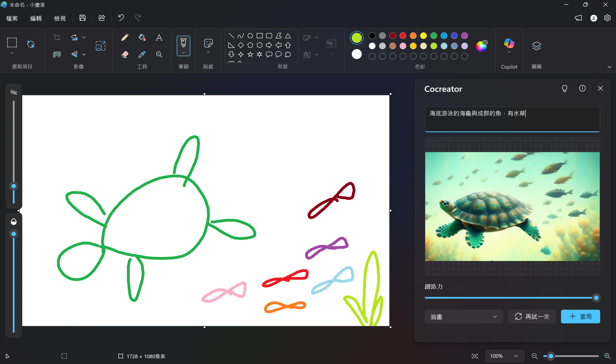The width and height of the screenshot is (616, 364).
Task: Open the 檢視 menu
Action: 60,18
